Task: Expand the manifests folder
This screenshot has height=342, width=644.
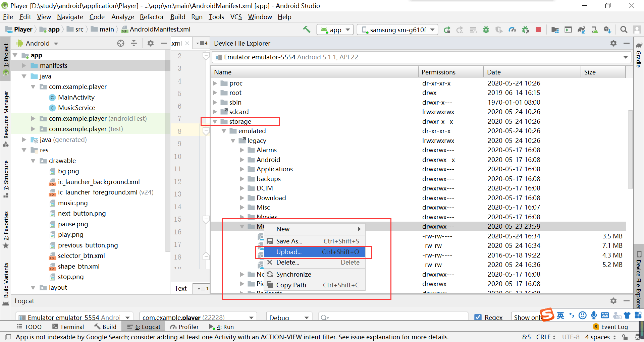Action: click(x=24, y=65)
